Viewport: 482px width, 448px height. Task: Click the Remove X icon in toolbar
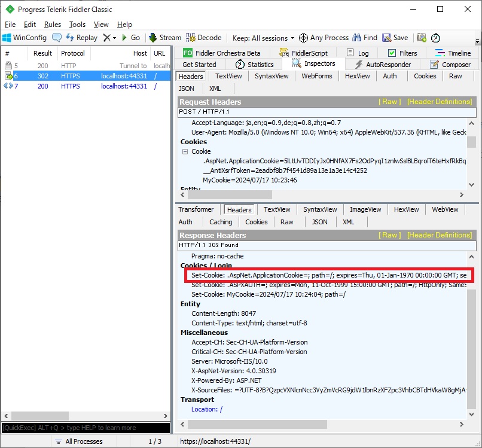coord(106,38)
